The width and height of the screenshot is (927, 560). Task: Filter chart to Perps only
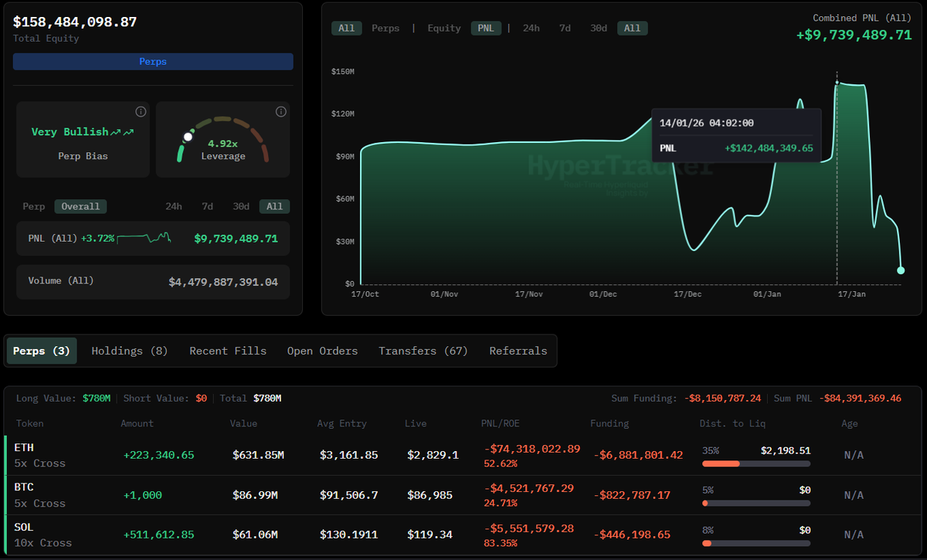[x=385, y=28]
